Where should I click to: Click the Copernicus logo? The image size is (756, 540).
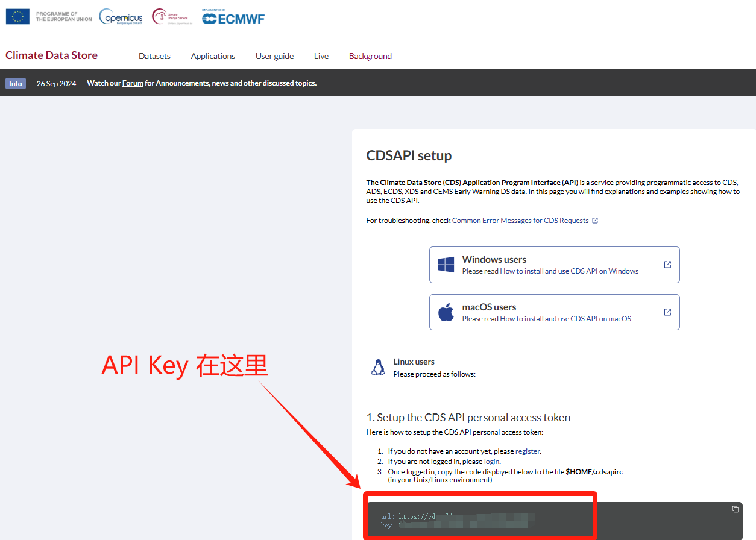click(121, 17)
